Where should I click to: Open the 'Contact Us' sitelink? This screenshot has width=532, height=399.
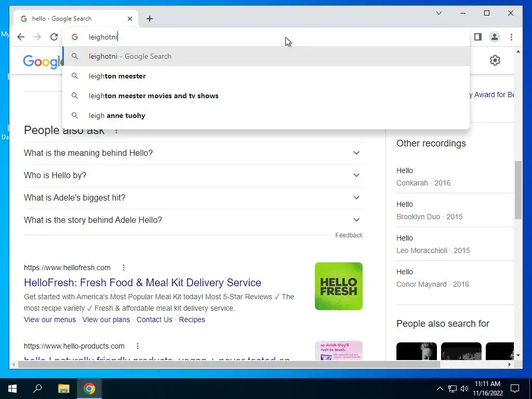[x=154, y=320]
